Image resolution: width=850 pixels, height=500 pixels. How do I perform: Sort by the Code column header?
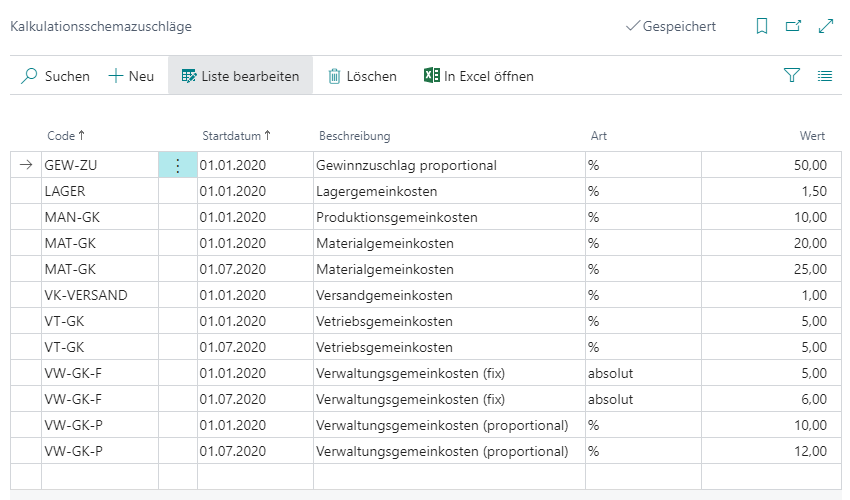click(66, 136)
